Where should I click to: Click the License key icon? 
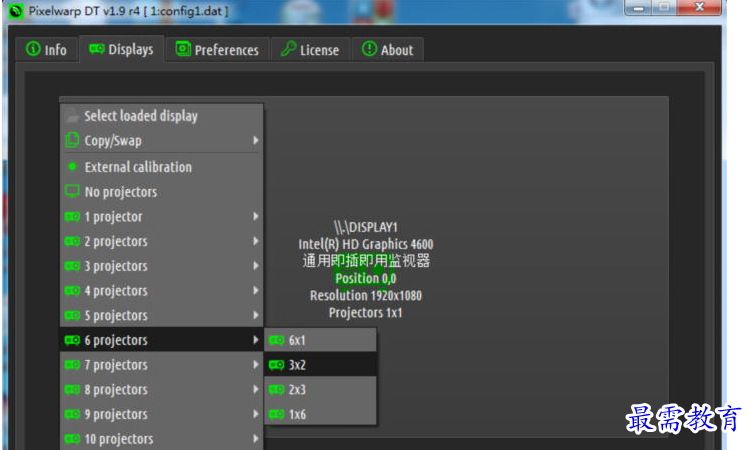(287, 50)
